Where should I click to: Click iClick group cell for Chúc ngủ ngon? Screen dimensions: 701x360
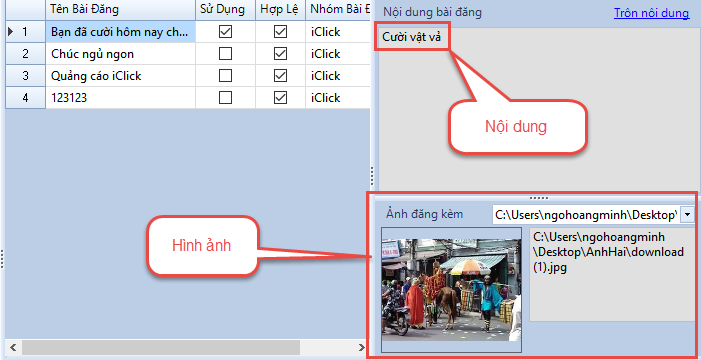coord(338,54)
